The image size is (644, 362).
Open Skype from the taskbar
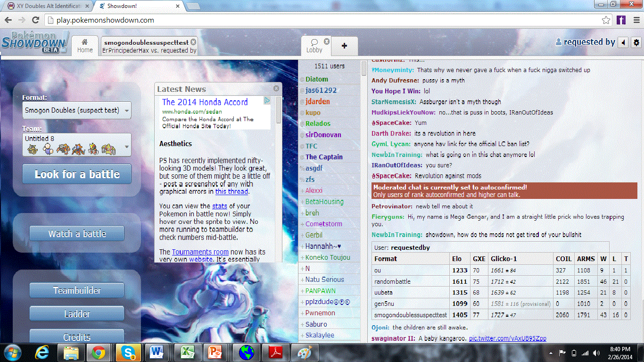point(129,352)
